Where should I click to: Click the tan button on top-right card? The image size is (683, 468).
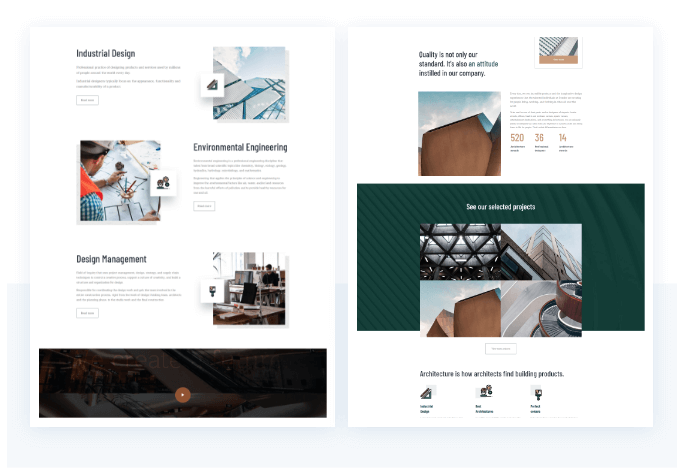[x=559, y=59]
